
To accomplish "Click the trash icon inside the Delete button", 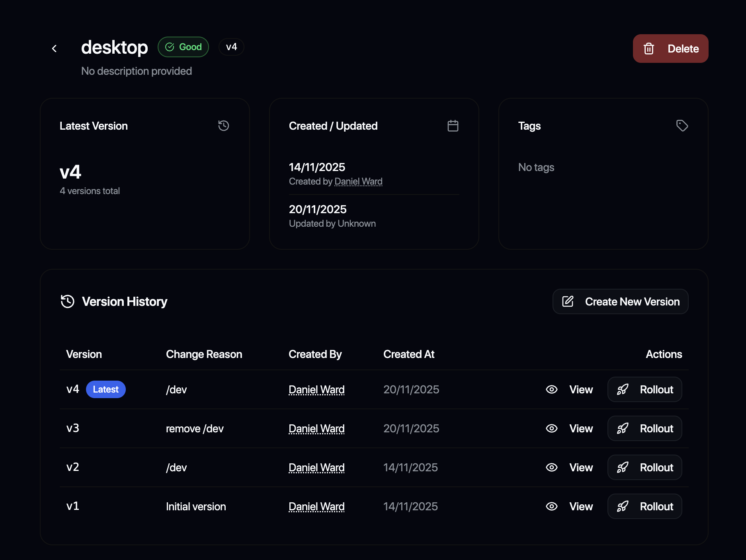I will 649,49.
